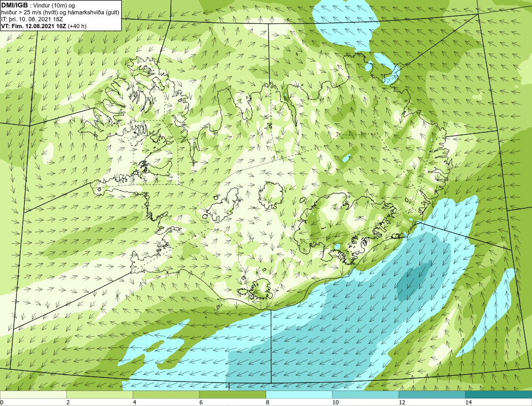Click the legend label '14'
Viewport: 532px width, 406px height.
click(x=469, y=402)
